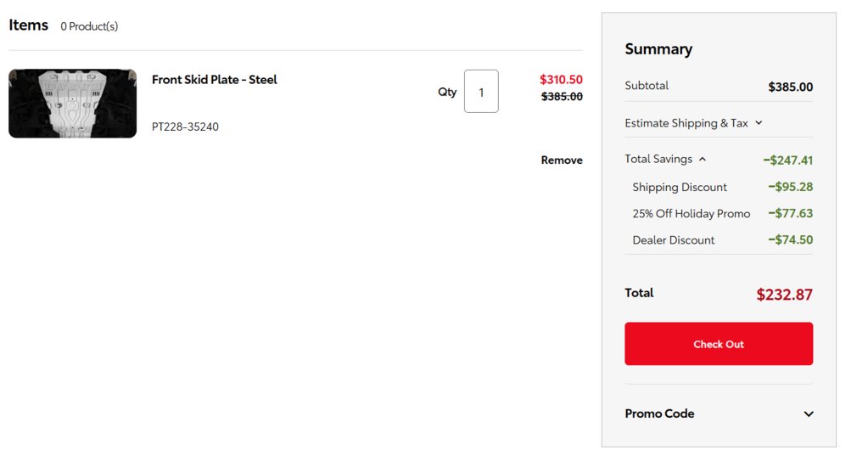The image size is (868, 467).
Task: Collapse Total Savings using the up chevron
Action: click(x=703, y=160)
